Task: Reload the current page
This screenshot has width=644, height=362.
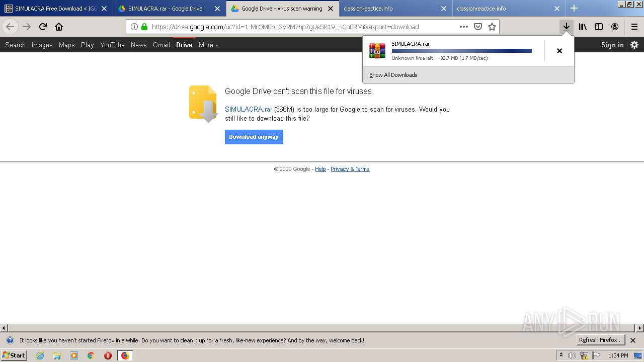Action: click(x=43, y=27)
